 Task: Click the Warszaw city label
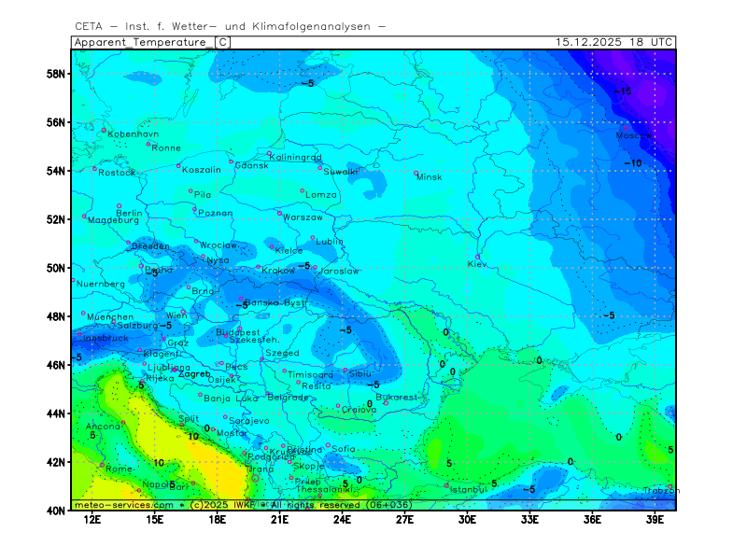tap(303, 217)
